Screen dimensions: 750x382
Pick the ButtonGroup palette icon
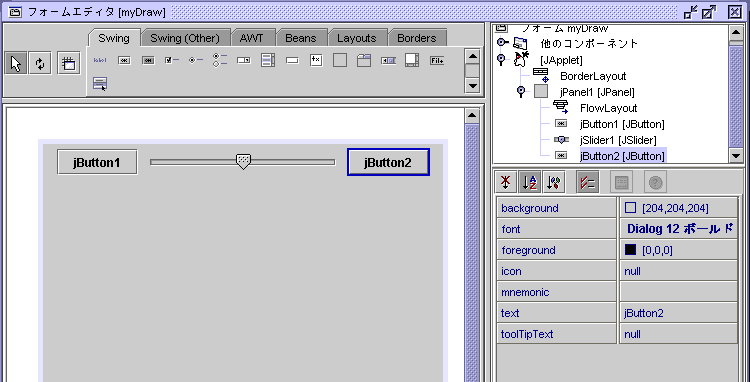(220, 60)
